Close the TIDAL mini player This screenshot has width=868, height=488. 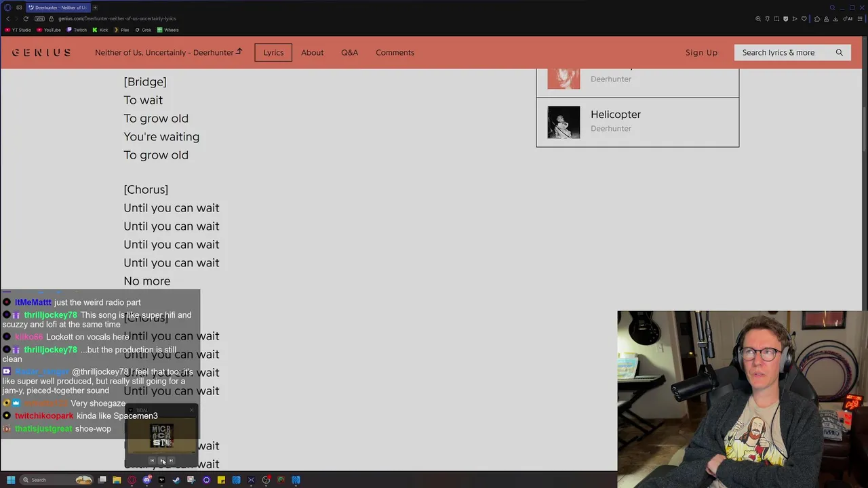point(192,410)
